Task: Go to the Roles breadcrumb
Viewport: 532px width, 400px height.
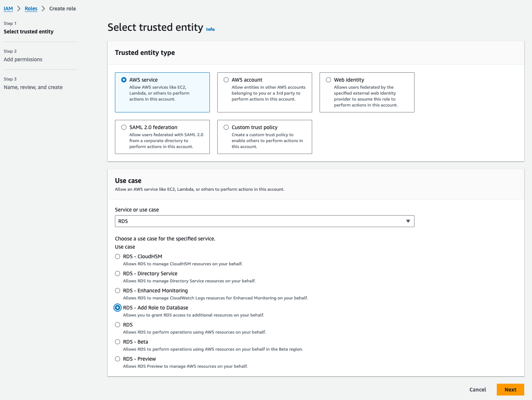Action: (31, 9)
